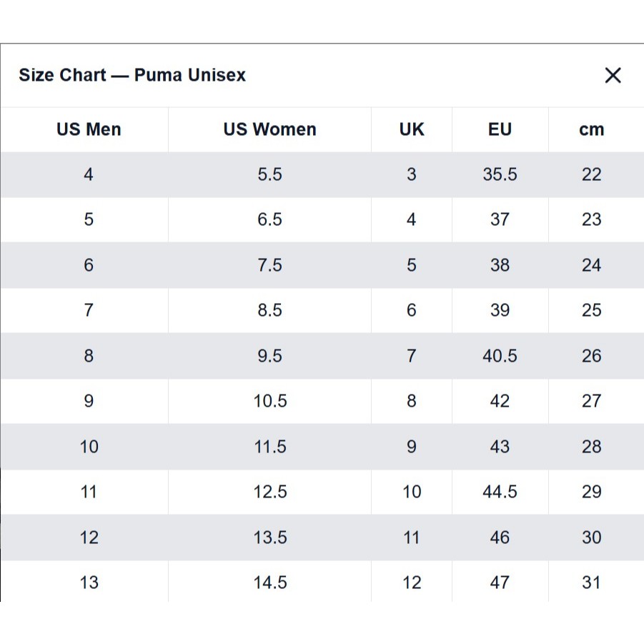Select the UK column header
This screenshot has width=644, height=644.
point(412,129)
